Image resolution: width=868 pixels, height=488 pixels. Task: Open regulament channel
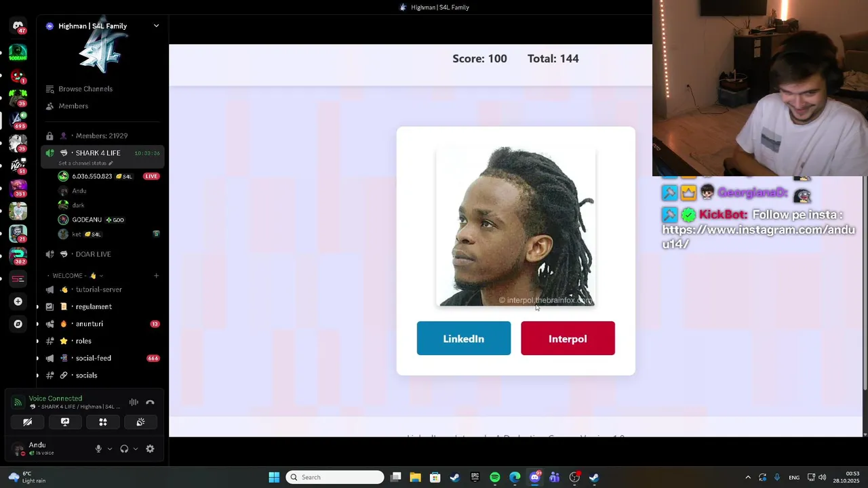(x=103, y=306)
